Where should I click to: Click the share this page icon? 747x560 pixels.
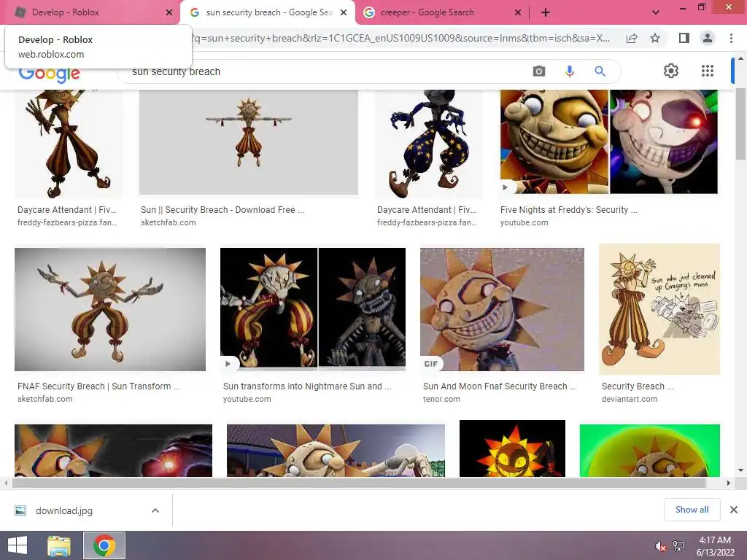pos(632,39)
